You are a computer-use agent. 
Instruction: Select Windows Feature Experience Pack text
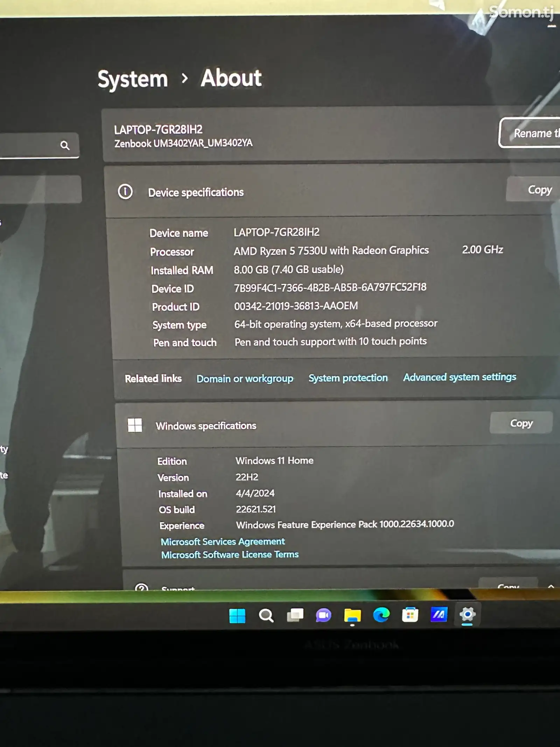click(x=345, y=524)
